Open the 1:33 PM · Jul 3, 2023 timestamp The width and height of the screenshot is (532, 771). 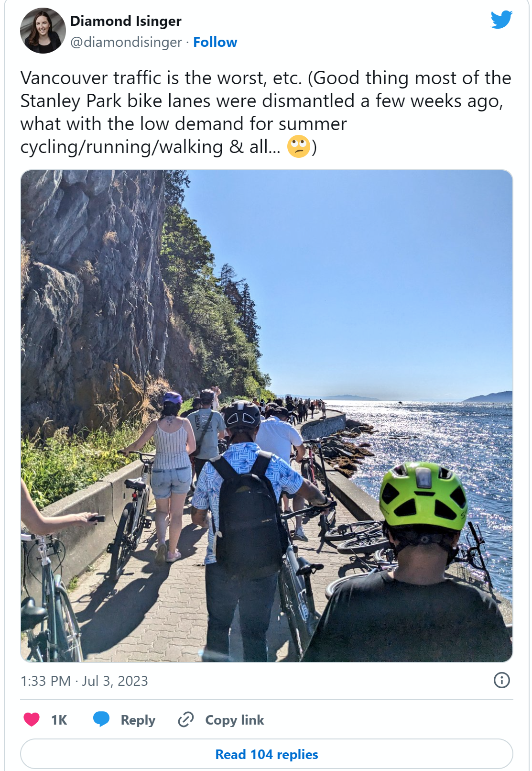click(x=84, y=681)
